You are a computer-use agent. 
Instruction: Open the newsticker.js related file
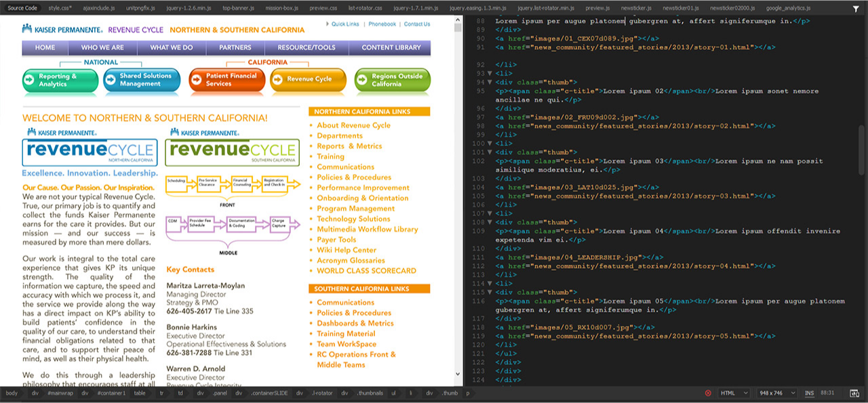coord(637,8)
